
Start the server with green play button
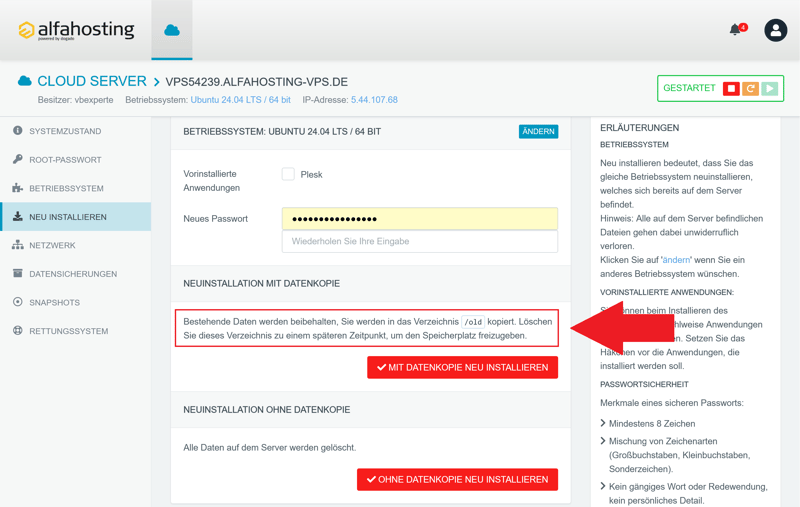(x=769, y=89)
